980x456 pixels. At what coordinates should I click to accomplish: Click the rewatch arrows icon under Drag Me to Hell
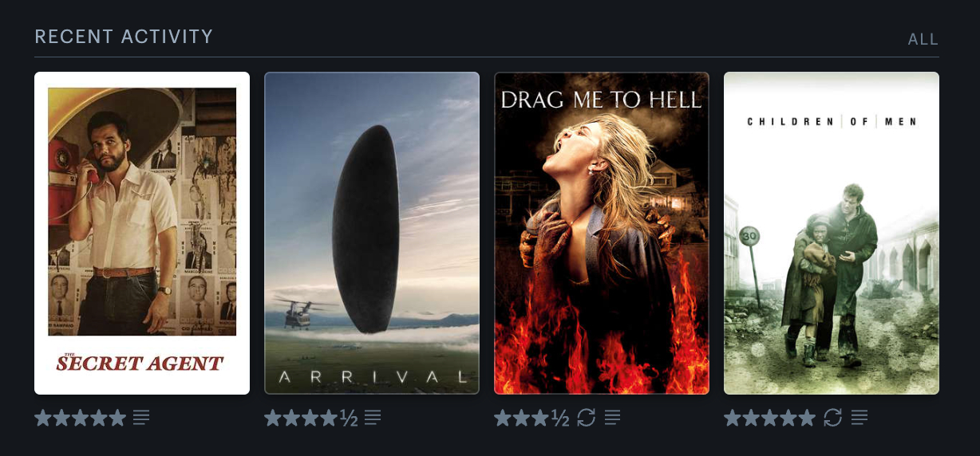coord(587,417)
